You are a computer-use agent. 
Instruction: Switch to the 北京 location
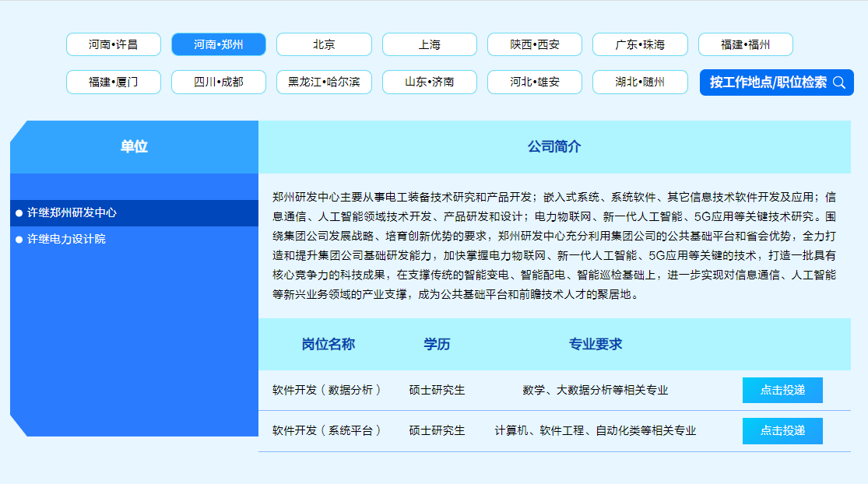324,44
